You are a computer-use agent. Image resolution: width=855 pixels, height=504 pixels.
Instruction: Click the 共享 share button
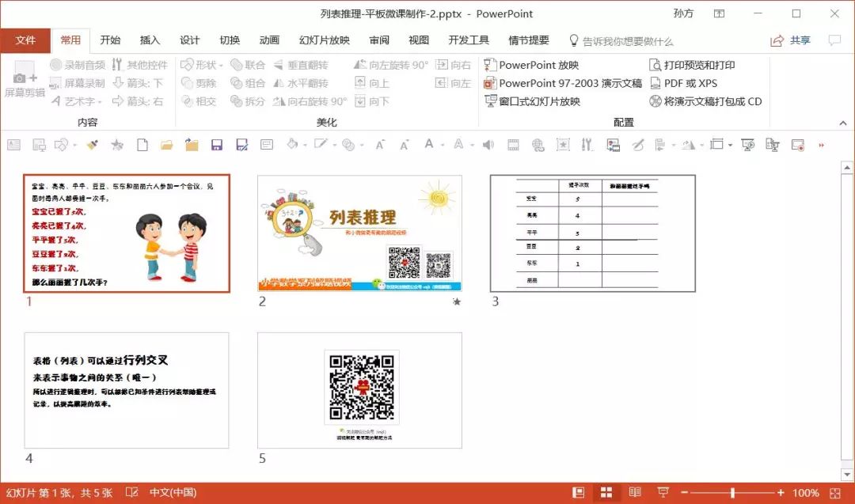791,40
